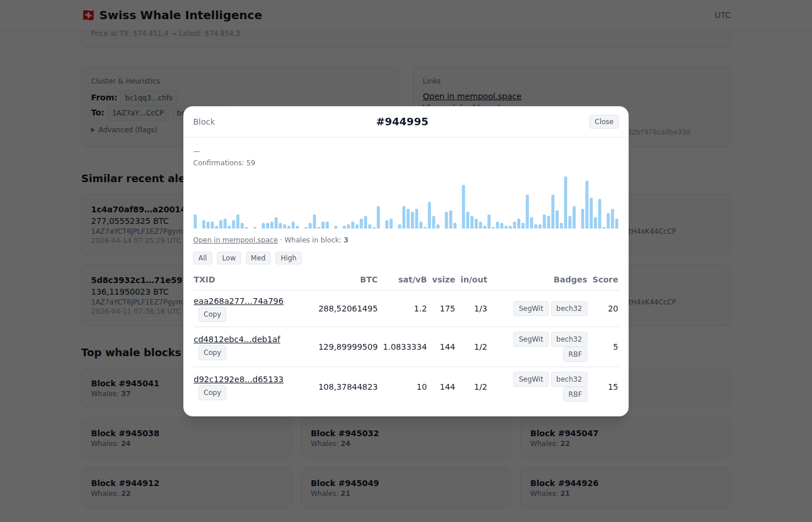Click the UTC timezone label
The height and width of the screenshot is (522, 812).
pos(723,15)
